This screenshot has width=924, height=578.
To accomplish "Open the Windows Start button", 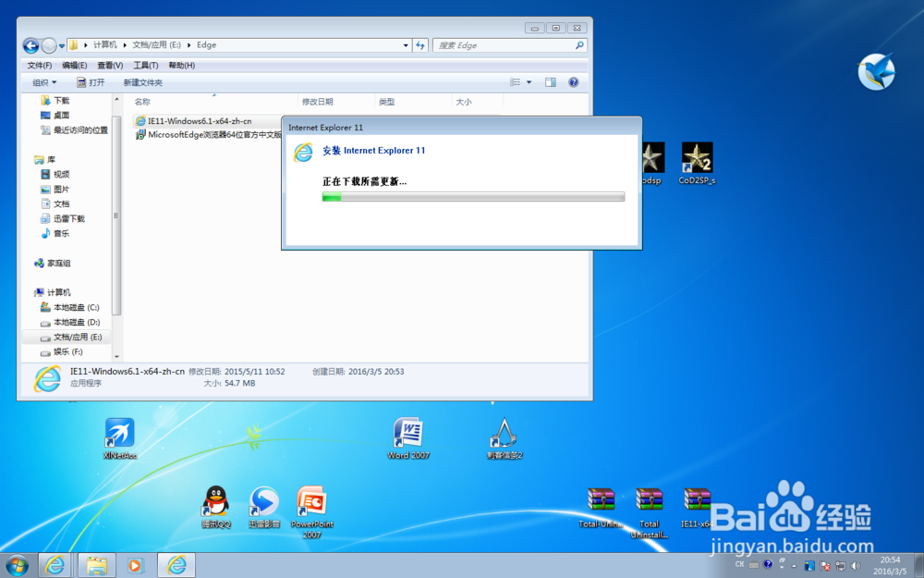I will click(x=17, y=565).
